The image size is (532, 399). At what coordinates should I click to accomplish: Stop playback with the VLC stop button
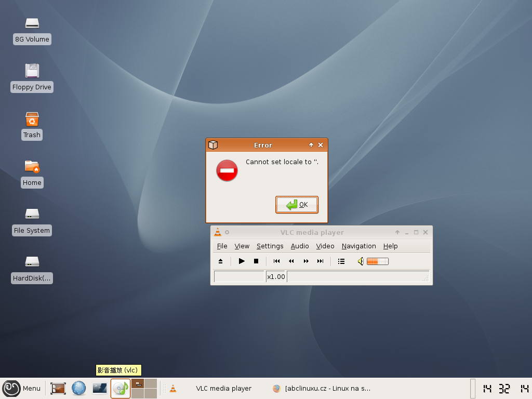point(256,261)
